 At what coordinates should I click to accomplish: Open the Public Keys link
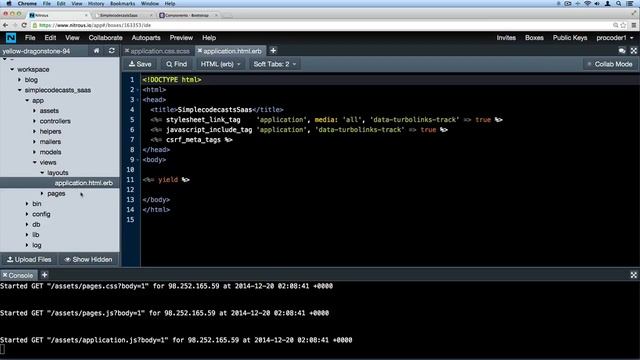tap(570, 38)
